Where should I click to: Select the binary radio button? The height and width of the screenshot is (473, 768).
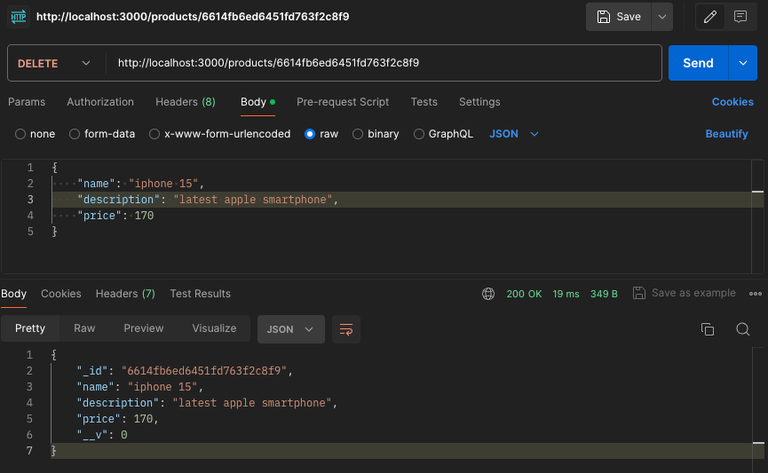coord(358,134)
